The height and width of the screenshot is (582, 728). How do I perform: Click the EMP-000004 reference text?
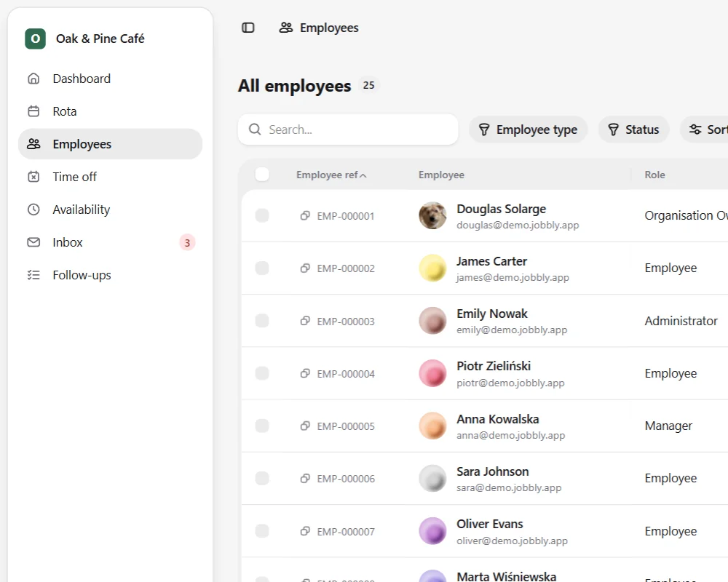coord(346,374)
